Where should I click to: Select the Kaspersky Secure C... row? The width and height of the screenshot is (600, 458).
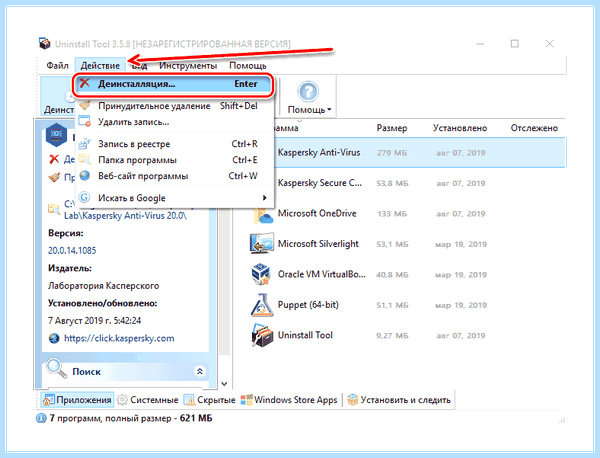click(x=406, y=183)
